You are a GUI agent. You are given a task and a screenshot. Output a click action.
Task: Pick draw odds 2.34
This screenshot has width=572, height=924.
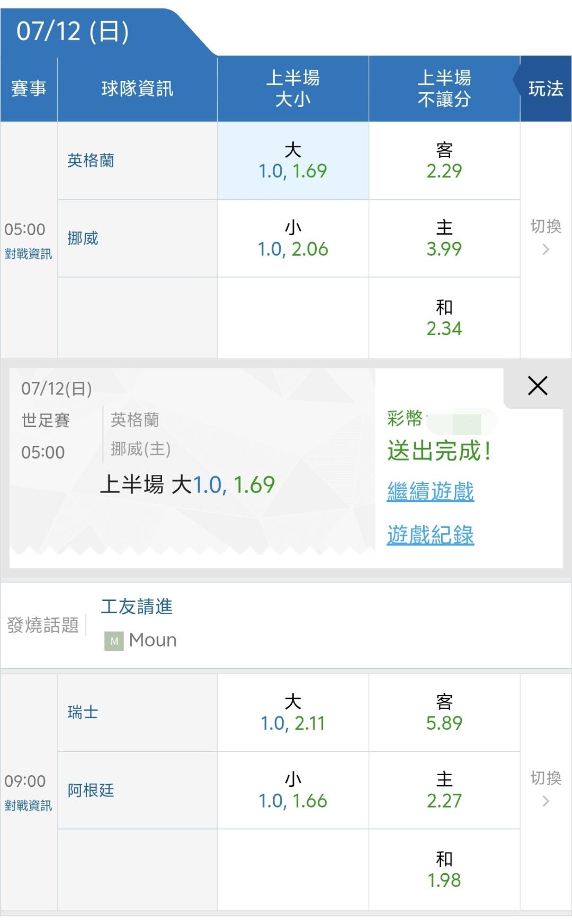[444, 318]
